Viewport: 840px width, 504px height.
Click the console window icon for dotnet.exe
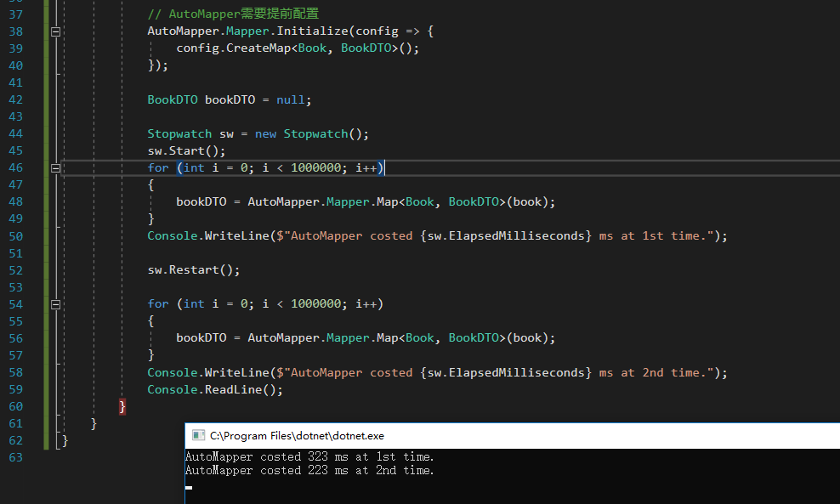point(198,435)
